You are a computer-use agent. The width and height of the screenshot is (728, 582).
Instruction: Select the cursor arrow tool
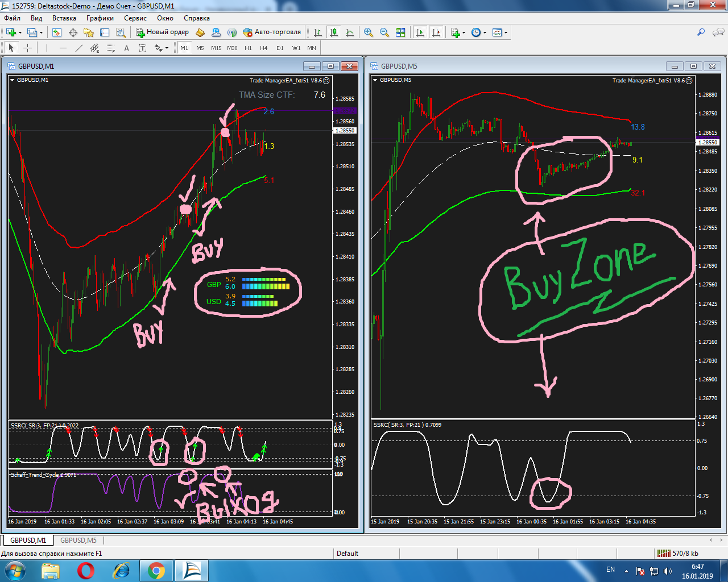coord(11,48)
